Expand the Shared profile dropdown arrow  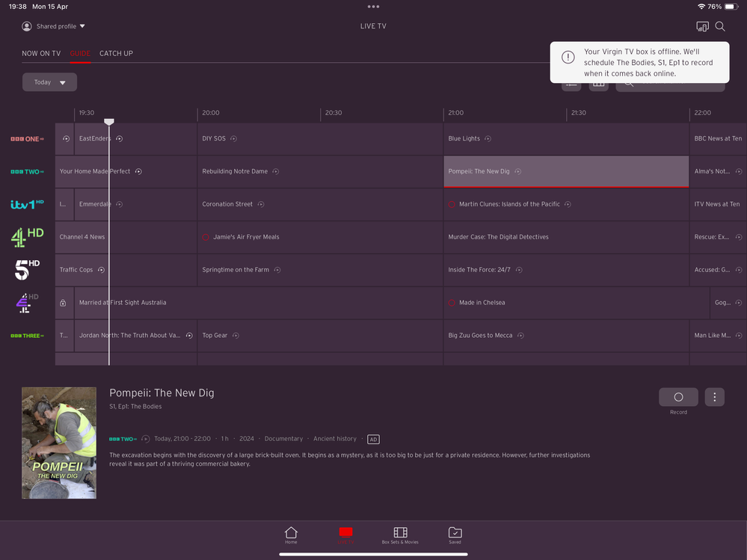82,26
